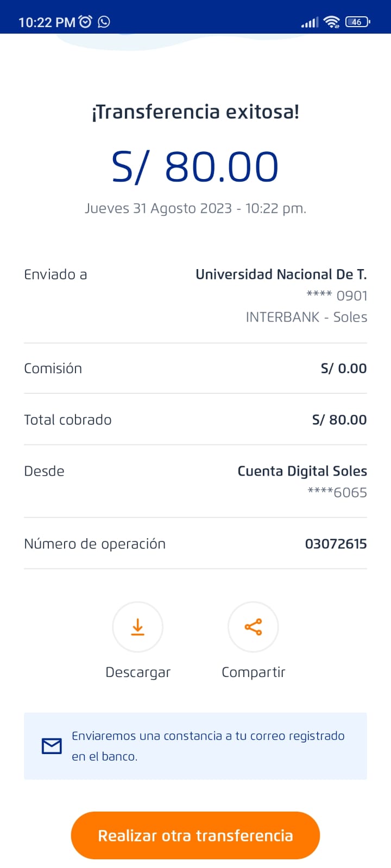Tap the ¡Transferencia exitosa! heading
The height and width of the screenshot is (868, 391).
click(x=195, y=112)
